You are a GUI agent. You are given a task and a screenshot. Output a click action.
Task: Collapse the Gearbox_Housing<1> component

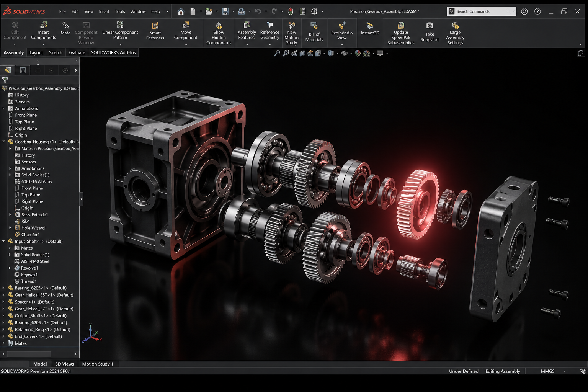3,142
